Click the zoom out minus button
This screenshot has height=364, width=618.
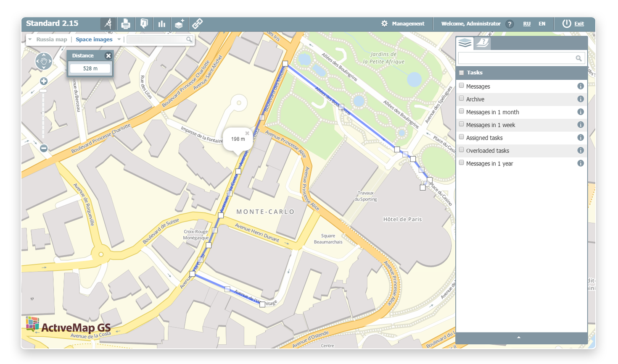coord(44,148)
